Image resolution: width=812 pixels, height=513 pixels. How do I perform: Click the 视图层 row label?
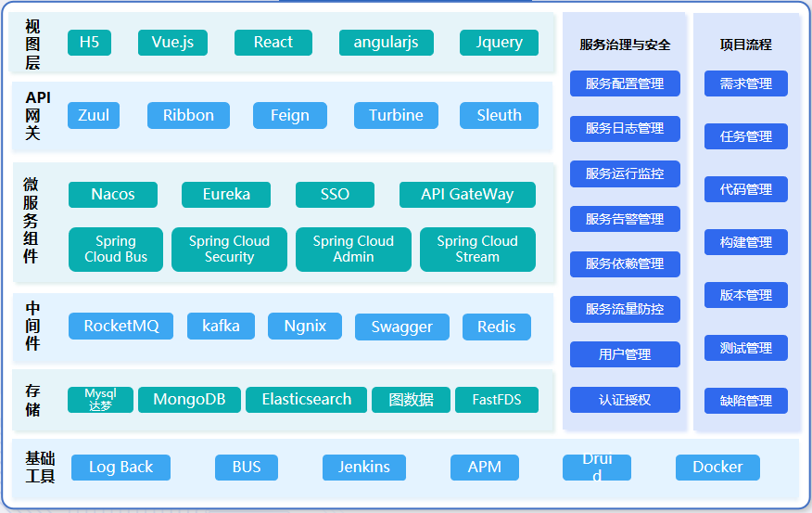click(x=32, y=44)
